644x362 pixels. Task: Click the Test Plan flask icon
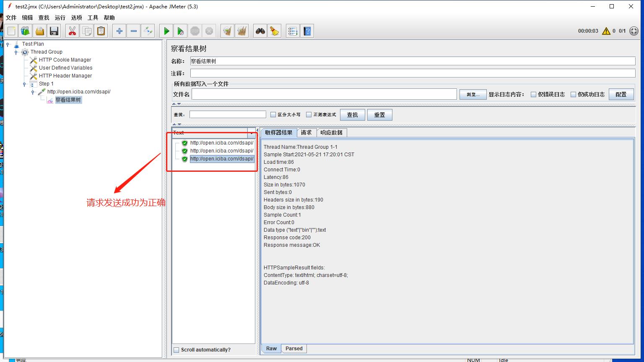click(16, 44)
